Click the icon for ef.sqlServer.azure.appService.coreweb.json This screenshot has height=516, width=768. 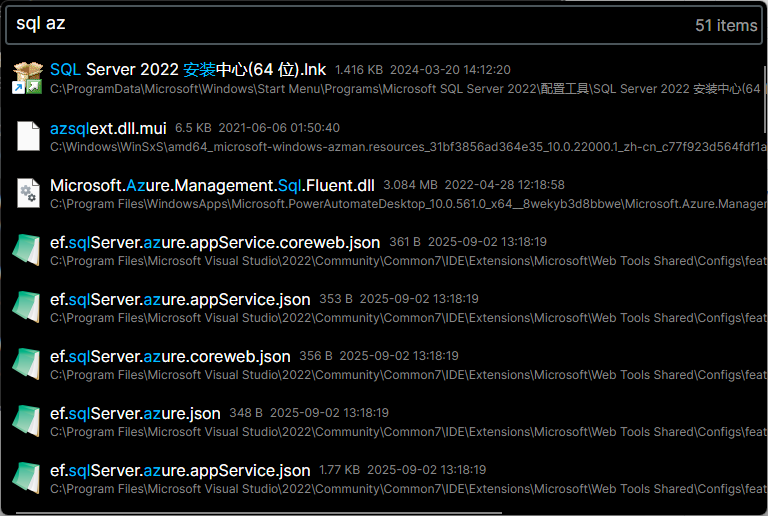pos(27,250)
